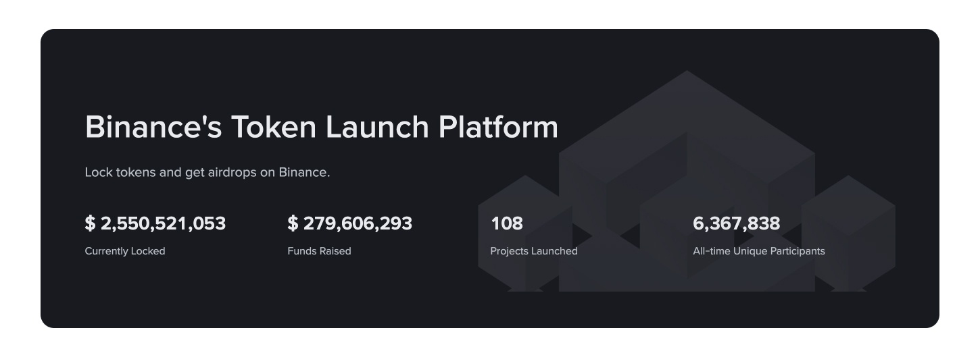Image resolution: width=980 pixels, height=351 pixels.
Task: Select the "Funds Raised" label
Action: tap(319, 251)
